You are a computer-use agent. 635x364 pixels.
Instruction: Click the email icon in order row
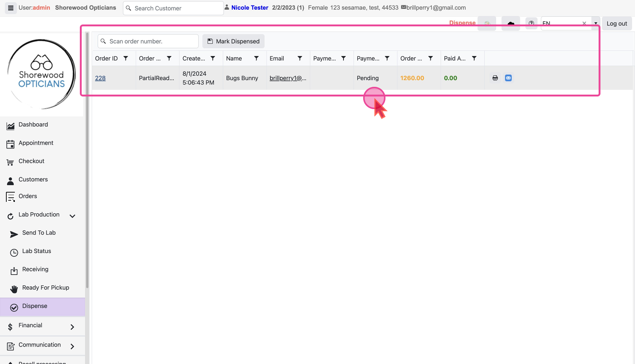508,78
